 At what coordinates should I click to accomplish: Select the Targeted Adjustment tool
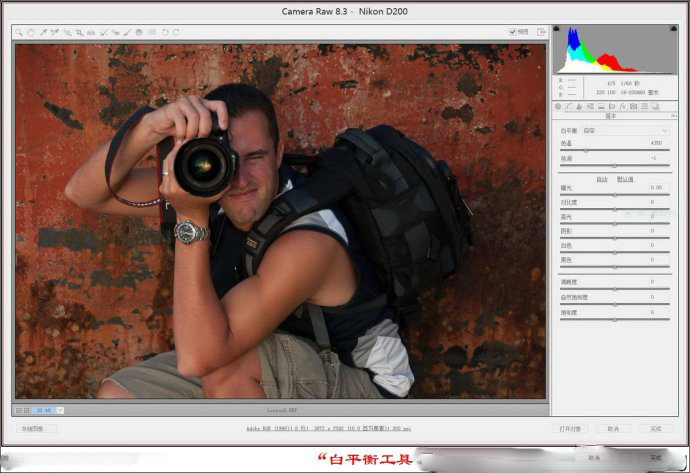point(67,33)
